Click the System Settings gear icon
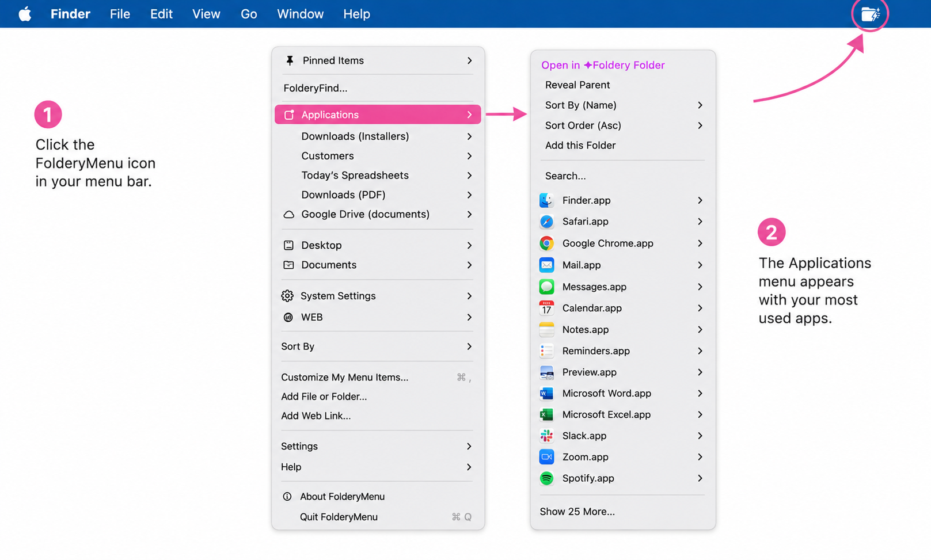The height and width of the screenshot is (560, 931). [287, 296]
